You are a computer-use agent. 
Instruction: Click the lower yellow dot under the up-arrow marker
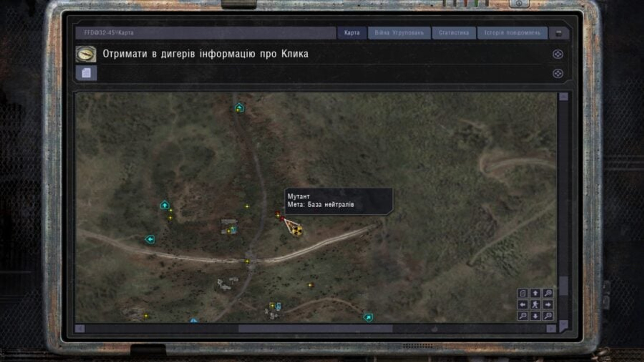(x=170, y=218)
